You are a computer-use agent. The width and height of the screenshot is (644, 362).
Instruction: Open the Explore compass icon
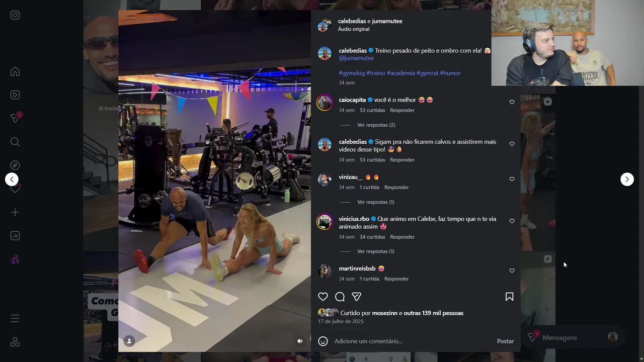tap(15, 165)
